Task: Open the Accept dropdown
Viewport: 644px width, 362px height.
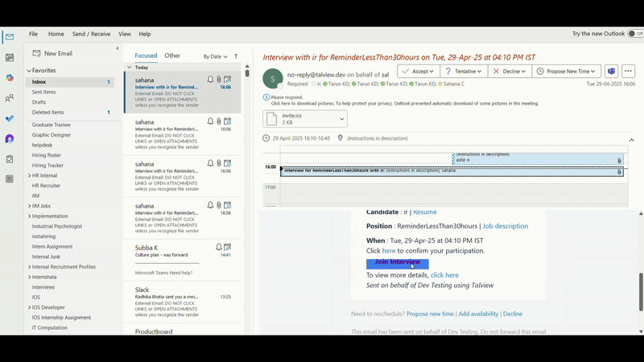Action: click(419, 71)
